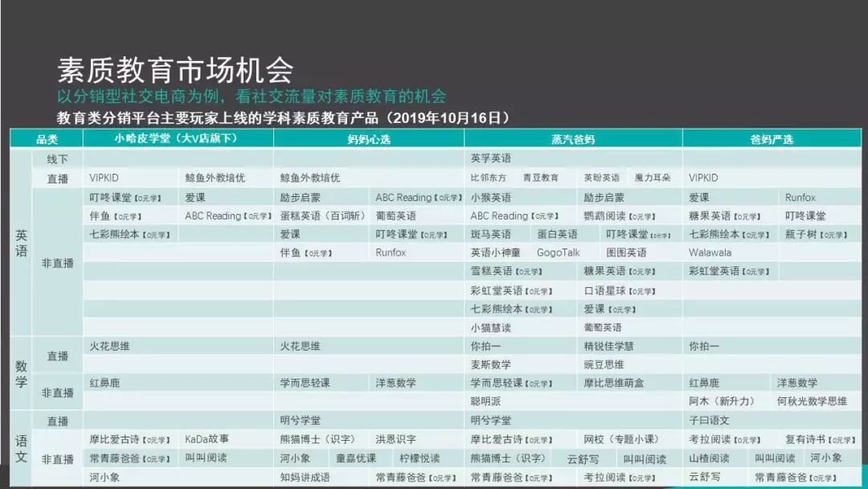Click the slide title 素质教育市场机会

[x=175, y=70]
